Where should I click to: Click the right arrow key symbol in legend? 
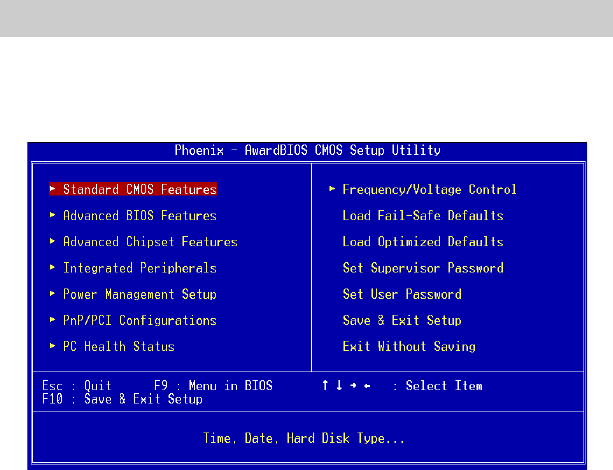pos(353,386)
